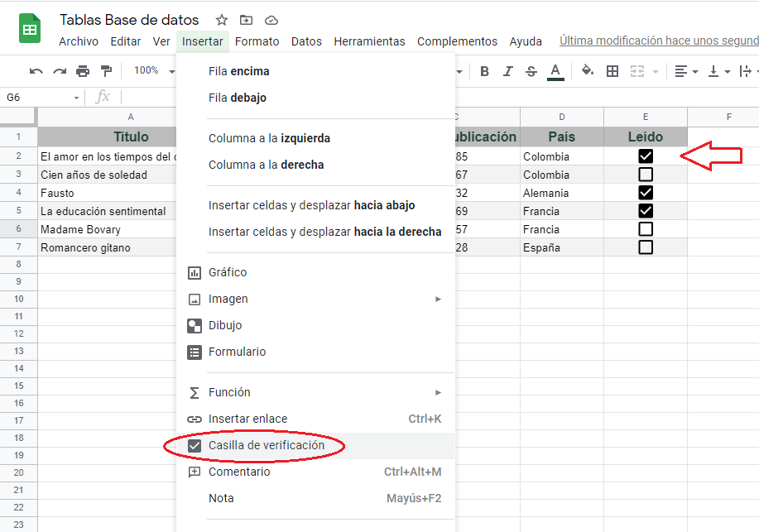The width and height of the screenshot is (759, 532).
Task: Click the redo arrow in toolbar
Action: 60,71
